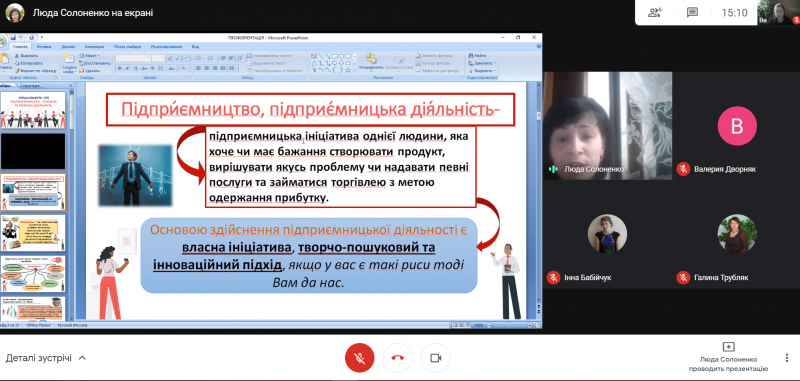Open the three-dot more options menu

tap(787, 358)
